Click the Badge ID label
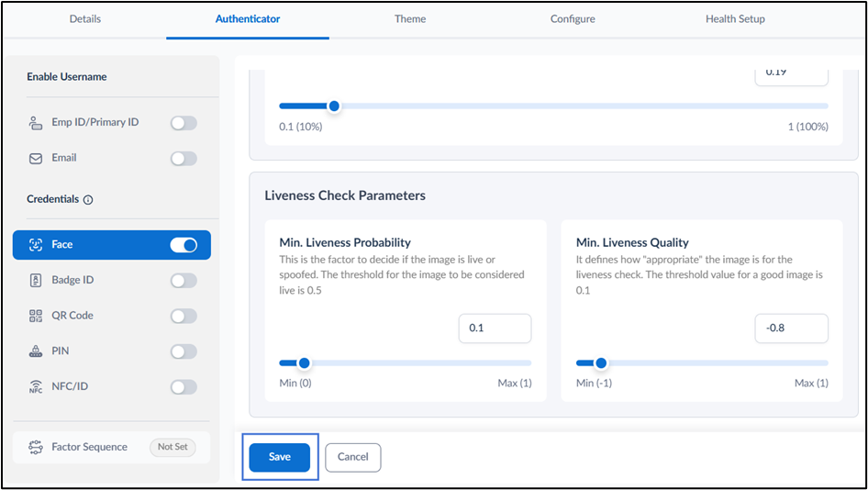This screenshot has height=490, width=868. pos(72,280)
